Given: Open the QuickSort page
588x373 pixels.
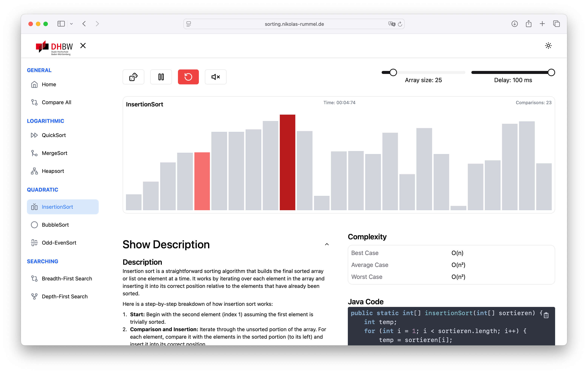Looking at the screenshot, I should tap(54, 135).
